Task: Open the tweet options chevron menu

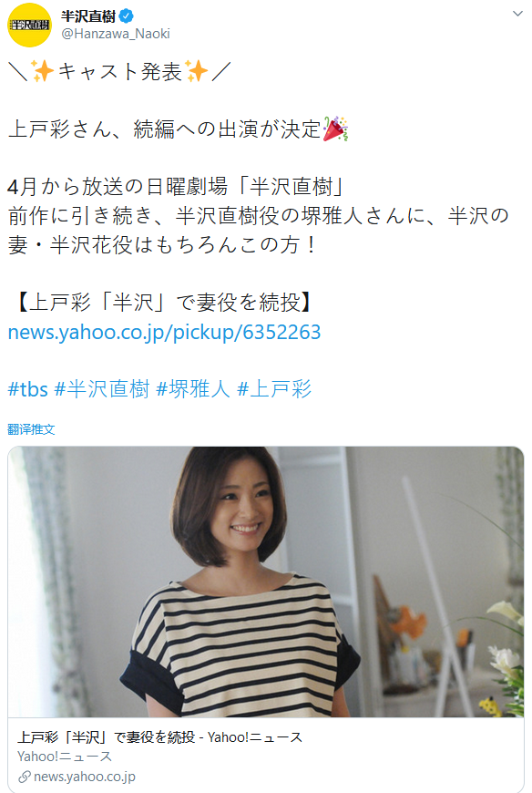Action: click(x=517, y=14)
